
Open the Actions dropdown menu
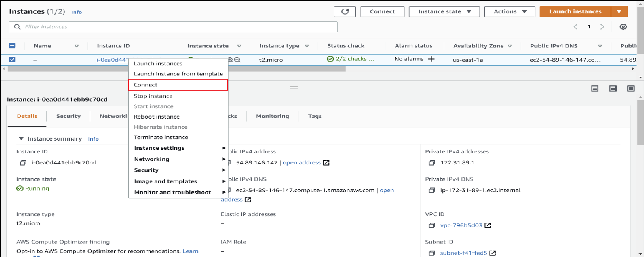(509, 11)
